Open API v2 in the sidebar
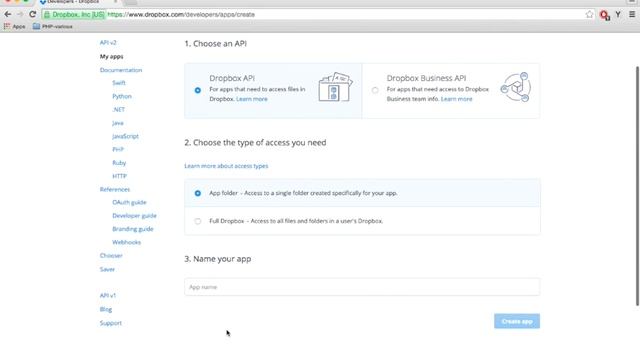This screenshot has width=640, height=360. (108, 42)
